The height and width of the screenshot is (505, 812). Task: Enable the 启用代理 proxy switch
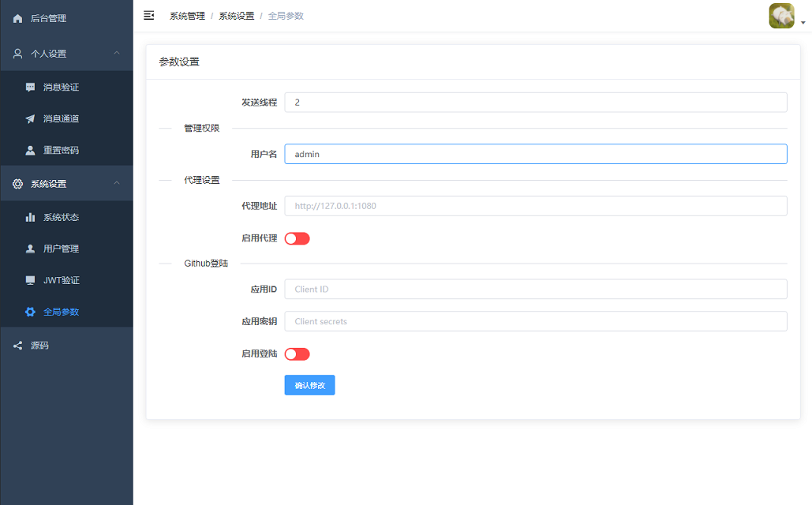coord(297,238)
